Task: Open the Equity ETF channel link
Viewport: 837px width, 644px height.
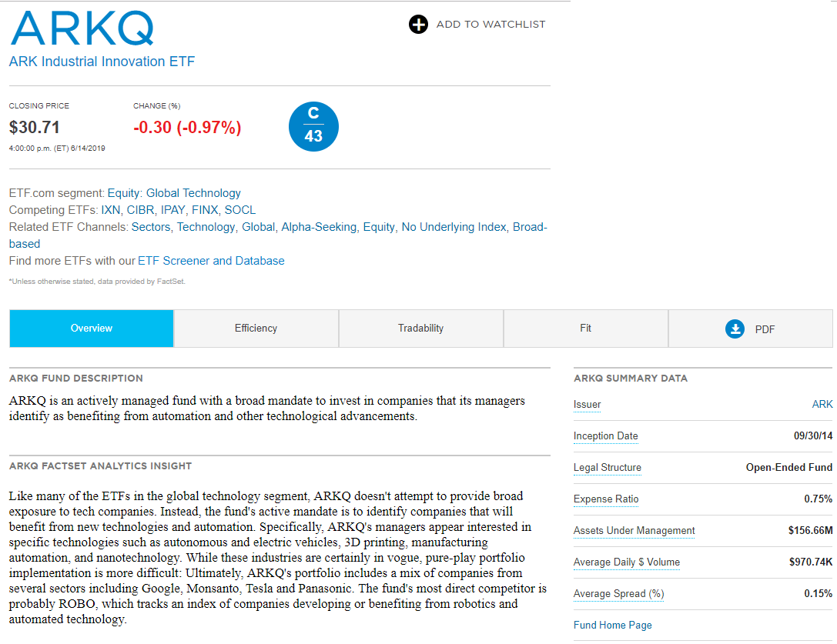Action: pos(379,227)
